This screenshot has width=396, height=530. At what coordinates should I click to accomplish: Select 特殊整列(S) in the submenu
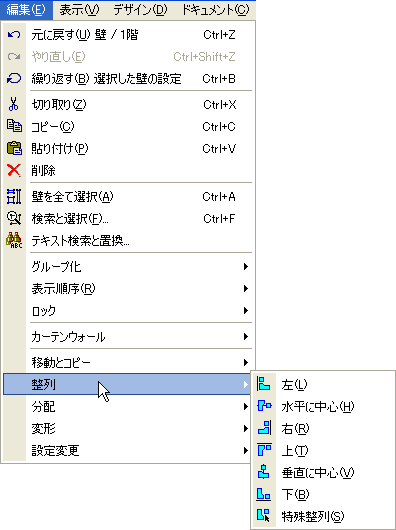pyautogui.click(x=323, y=516)
